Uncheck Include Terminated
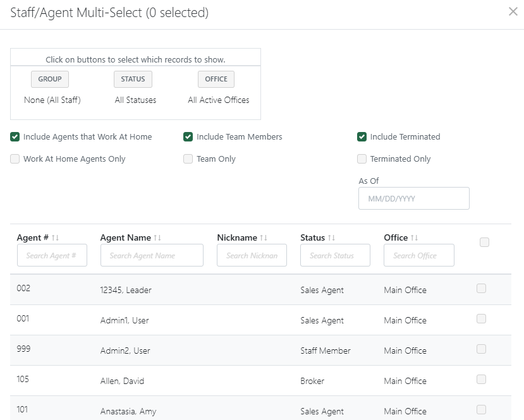This screenshot has width=524, height=420. 362,136
